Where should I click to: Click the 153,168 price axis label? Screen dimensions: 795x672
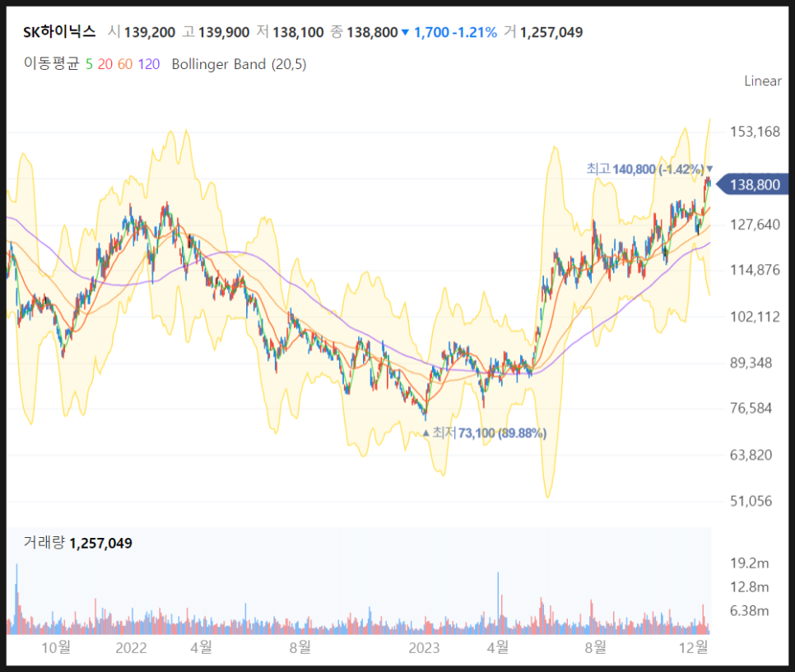[x=755, y=132]
